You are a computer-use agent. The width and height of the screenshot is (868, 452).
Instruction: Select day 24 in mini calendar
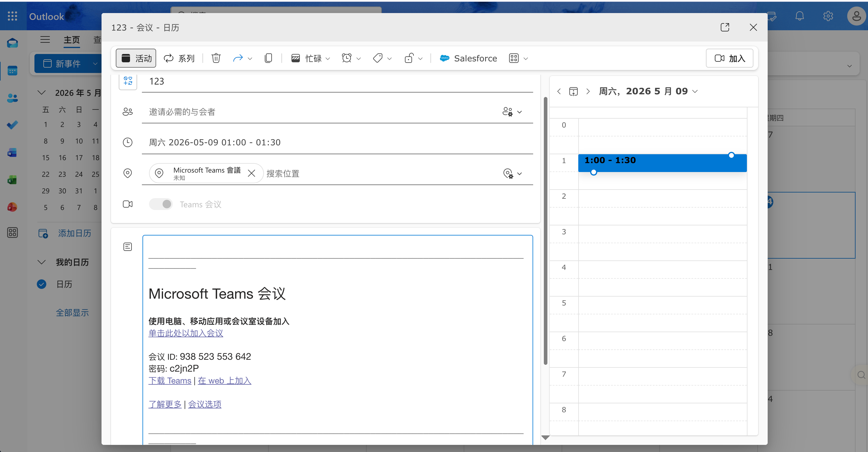(x=79, y=174)
